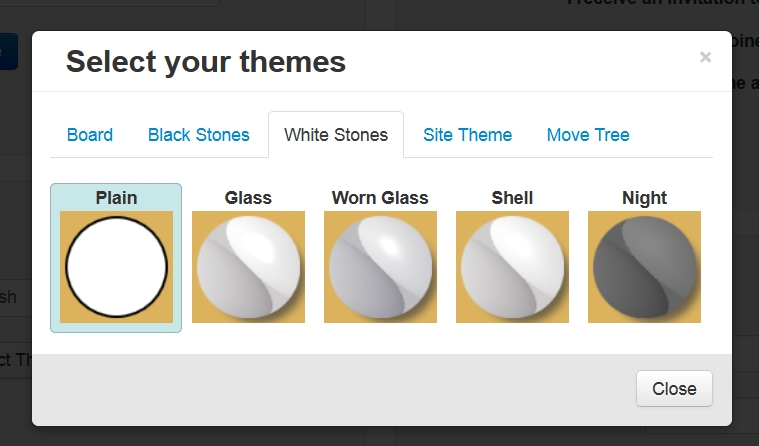This screenshot has width=759, height=446.
Task: Select the Plain white stone image
Action: click(116, 267)
